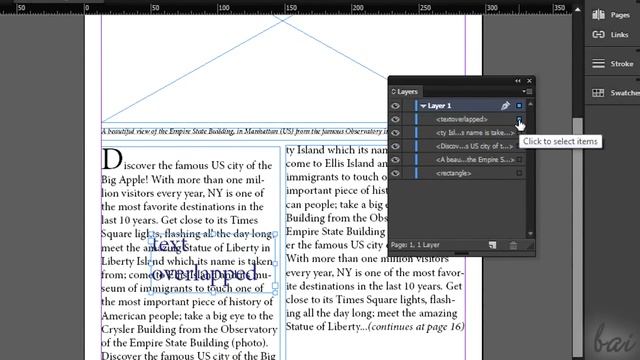Collapse the Layer 1 disclosure triangle
640x360 pixels.
[x=423, y=106]
